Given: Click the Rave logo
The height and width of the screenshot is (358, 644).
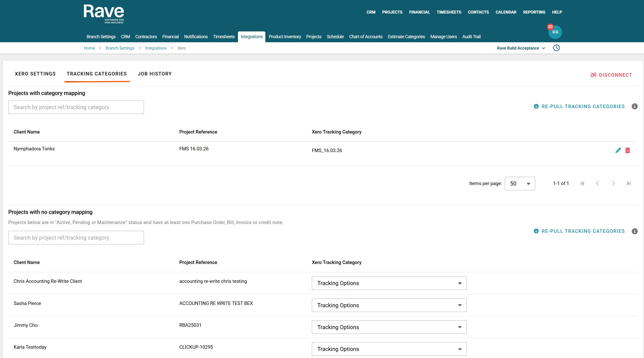Looking at the screenshot, I should click(x=104, y=14).
